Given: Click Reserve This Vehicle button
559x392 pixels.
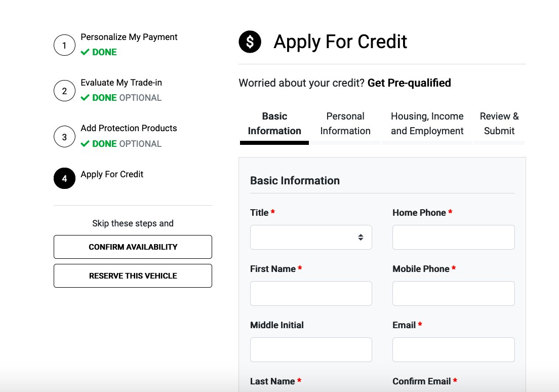Looking at the screenshot, I should 133,276.
